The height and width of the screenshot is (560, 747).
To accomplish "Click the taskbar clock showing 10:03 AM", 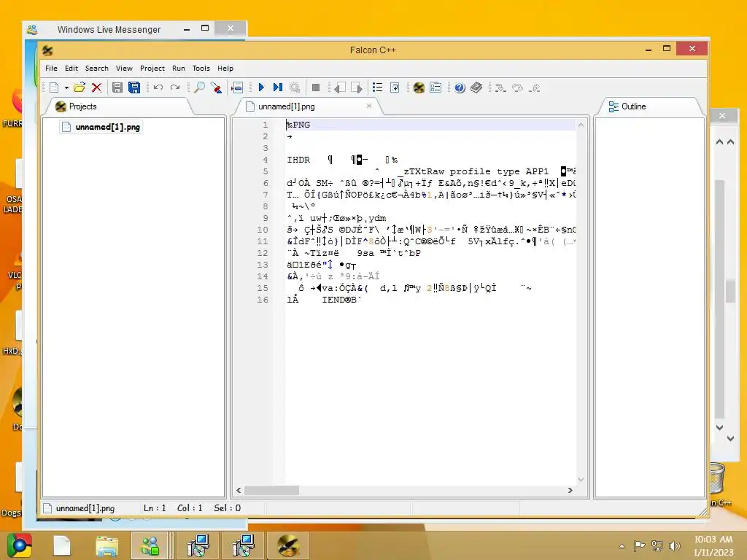I will [x=713, y=545].
